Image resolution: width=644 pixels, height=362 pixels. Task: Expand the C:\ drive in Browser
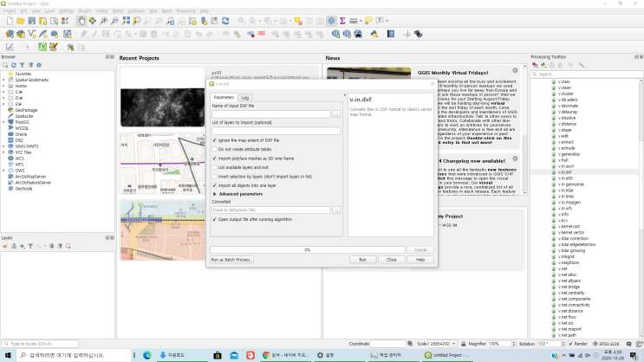click(3, 93)
